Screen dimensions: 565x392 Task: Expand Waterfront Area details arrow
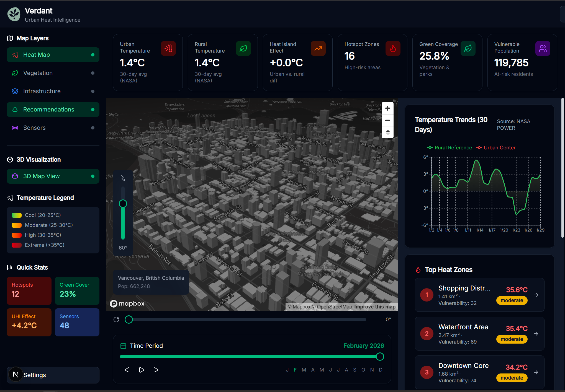[536, 334]
